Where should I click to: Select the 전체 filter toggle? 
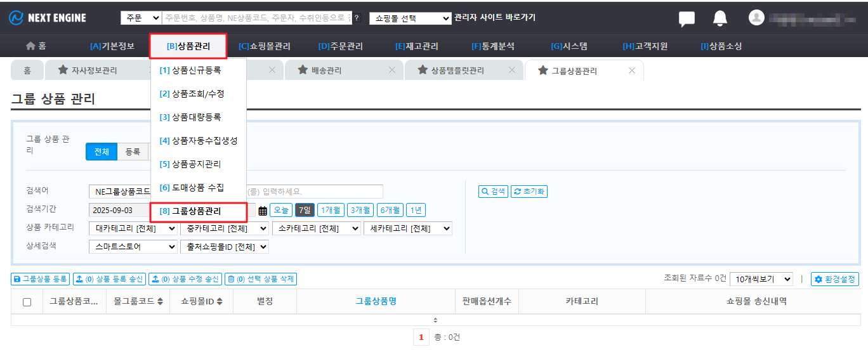[102, 152]
